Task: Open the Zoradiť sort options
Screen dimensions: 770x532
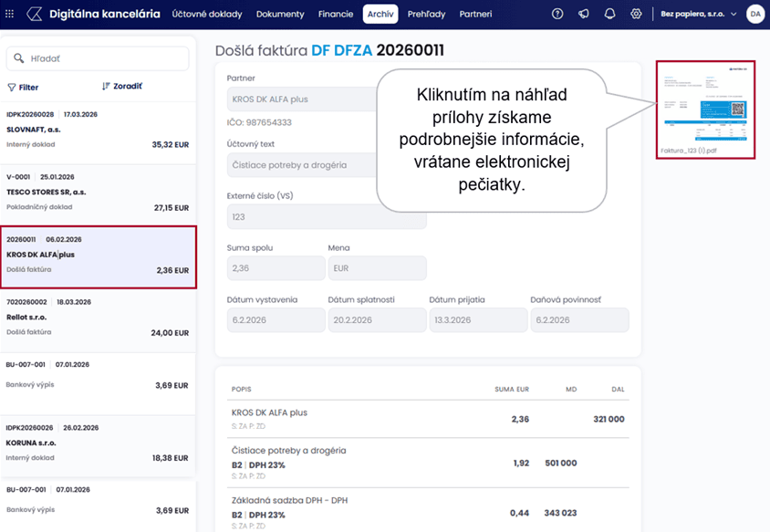Action: pyautogui.click(x=121, y=87)
